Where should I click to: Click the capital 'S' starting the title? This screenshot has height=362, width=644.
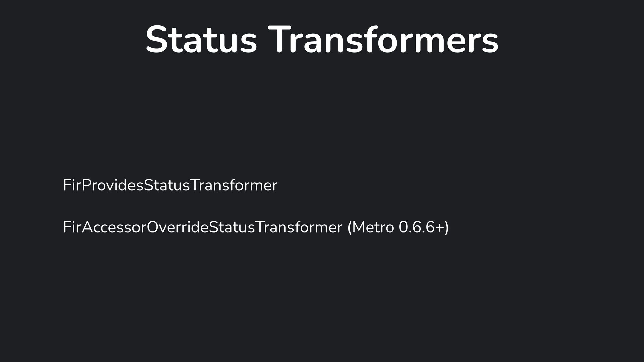(156, 40)
